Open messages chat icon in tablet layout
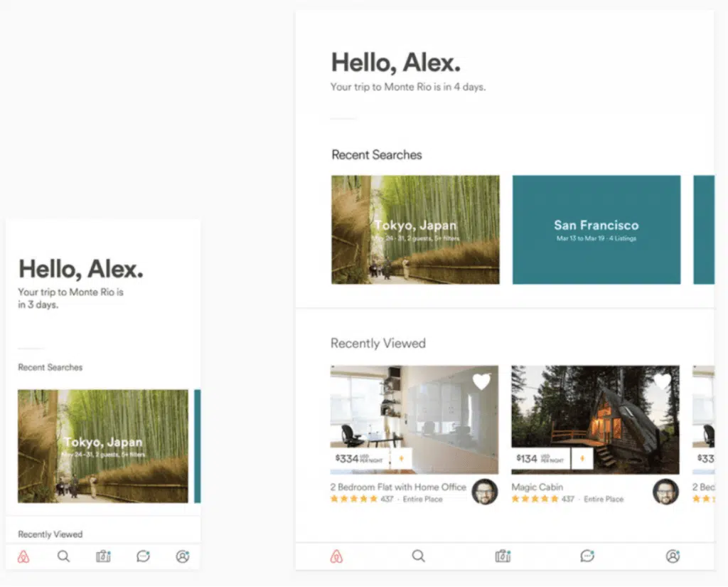 [587, 556]
